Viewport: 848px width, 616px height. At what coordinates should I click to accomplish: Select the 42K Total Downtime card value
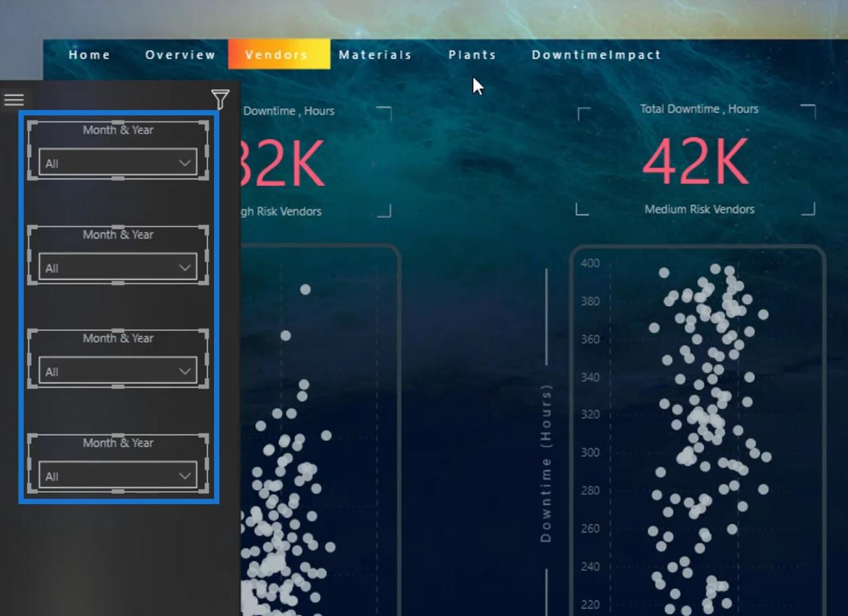click(696, 162)
